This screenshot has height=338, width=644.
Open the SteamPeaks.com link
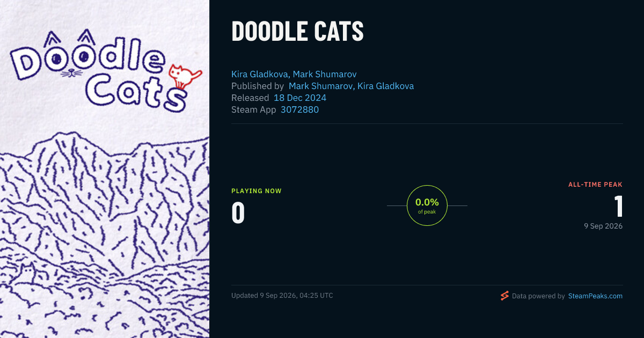(x=595, y=296)
